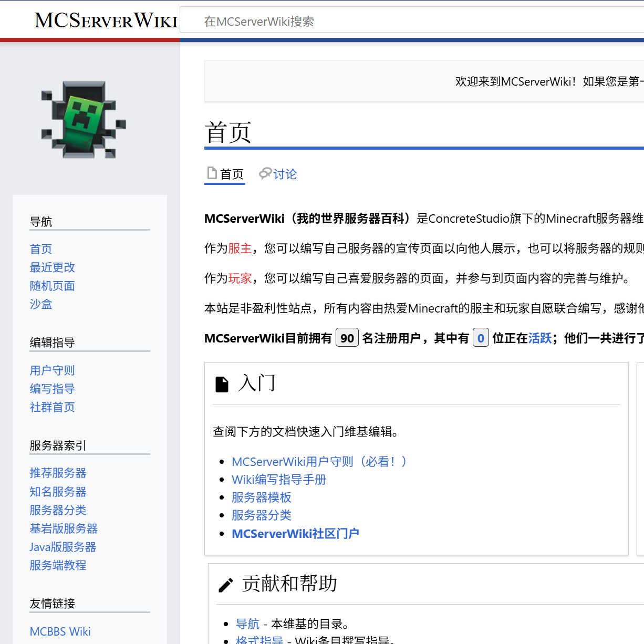This screenshot has height=644, width=644.
Task: Click the document icon beside 入门 heading
Action: pos(222,385)
